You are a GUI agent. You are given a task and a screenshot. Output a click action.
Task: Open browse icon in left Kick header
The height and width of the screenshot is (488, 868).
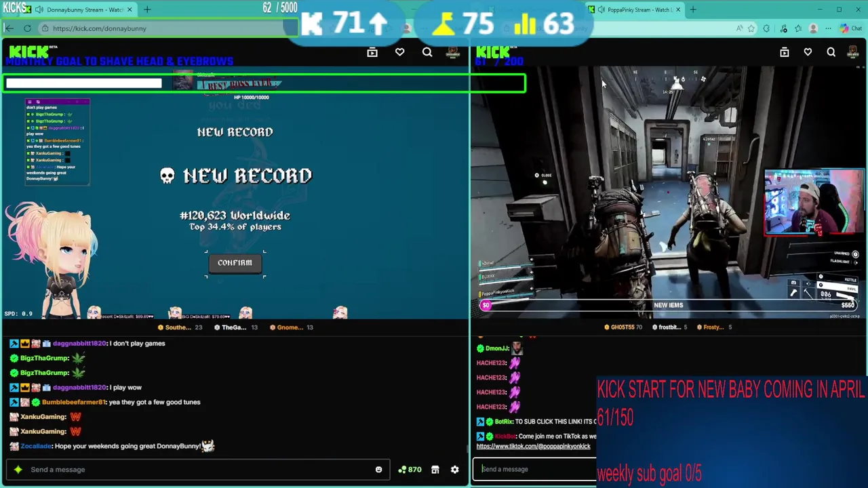tap(372, 52)
